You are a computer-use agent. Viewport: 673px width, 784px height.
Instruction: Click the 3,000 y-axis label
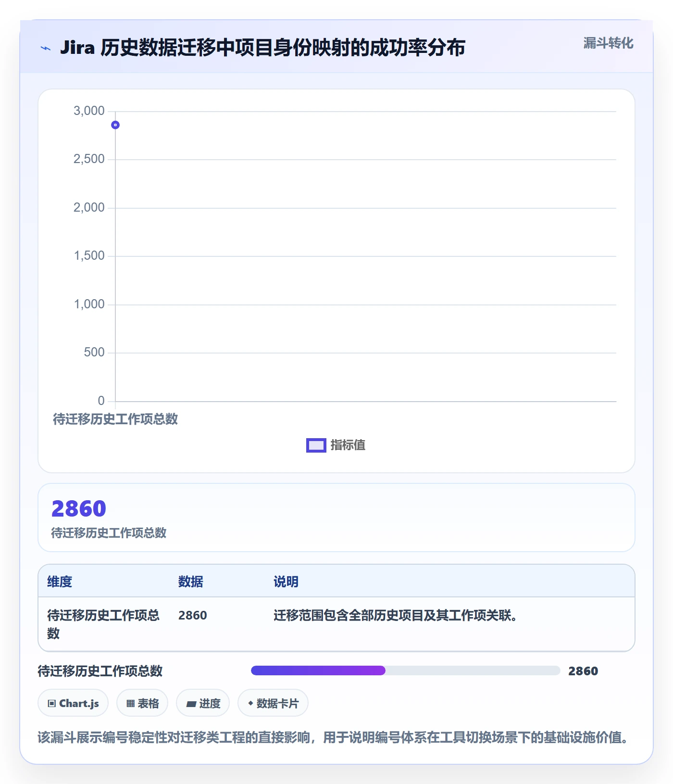tap(89, 111)
